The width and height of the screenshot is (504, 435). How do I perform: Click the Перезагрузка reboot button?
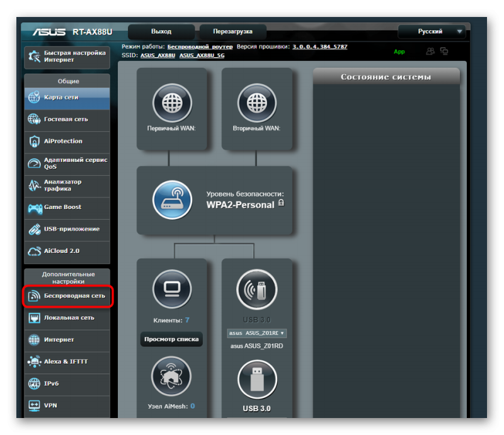coord(232,31)
